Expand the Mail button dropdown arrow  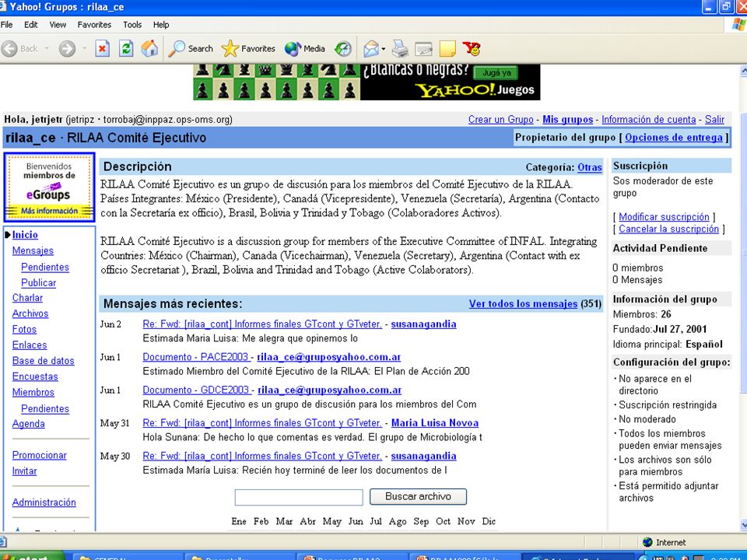tap(384, 48)
